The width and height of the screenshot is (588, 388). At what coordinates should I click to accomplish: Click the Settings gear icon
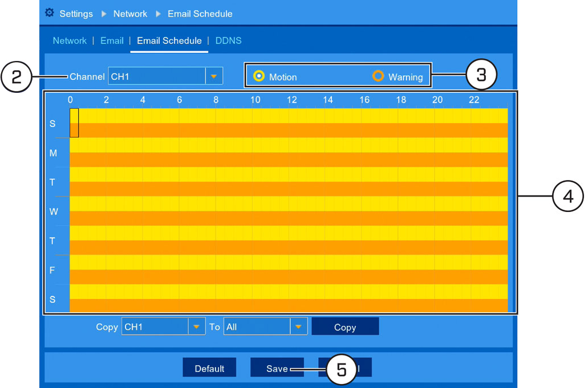[49, 13]
